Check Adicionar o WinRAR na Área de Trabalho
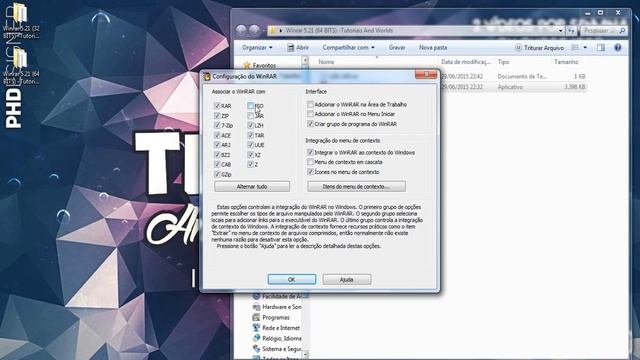Screen dimensions: 640x360 point(310,104)
